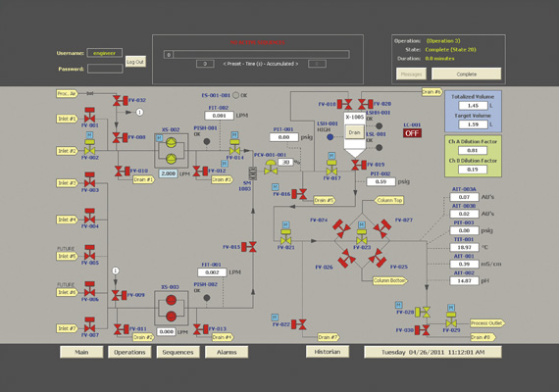Click the FV-022 valve near Drain #7
The image size is (559, 392).
[x=299, y=324]
